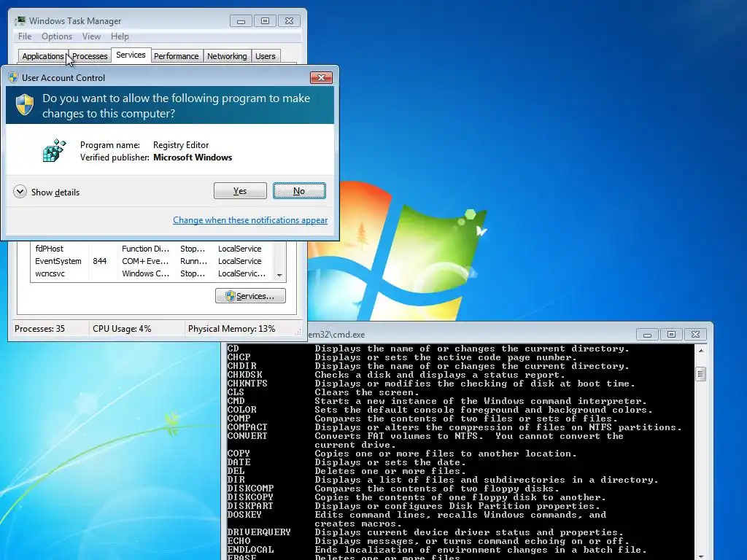Open the View menu in Task Manager
Image resolution: width=747 pixels, height=560 pixels.
91,36
